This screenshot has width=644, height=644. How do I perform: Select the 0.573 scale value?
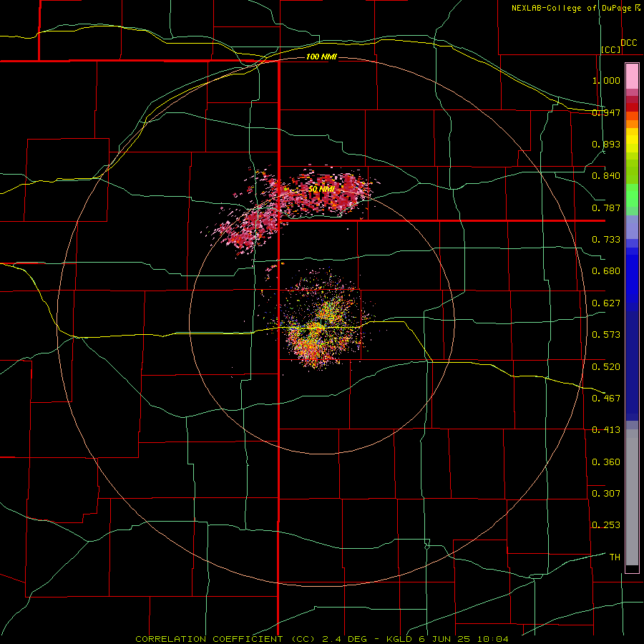pos(606,335)
